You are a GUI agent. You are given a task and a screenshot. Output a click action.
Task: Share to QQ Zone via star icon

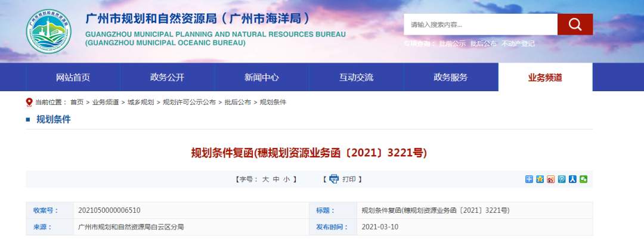pos(540,179)
